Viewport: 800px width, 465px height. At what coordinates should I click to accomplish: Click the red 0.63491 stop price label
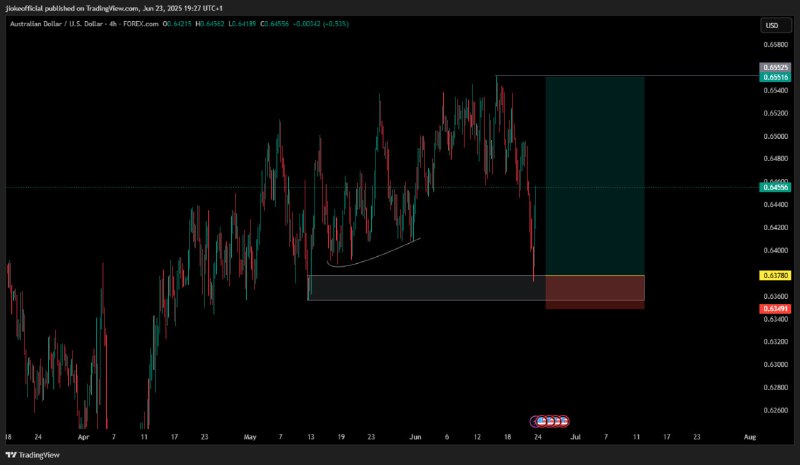point(775,309)
